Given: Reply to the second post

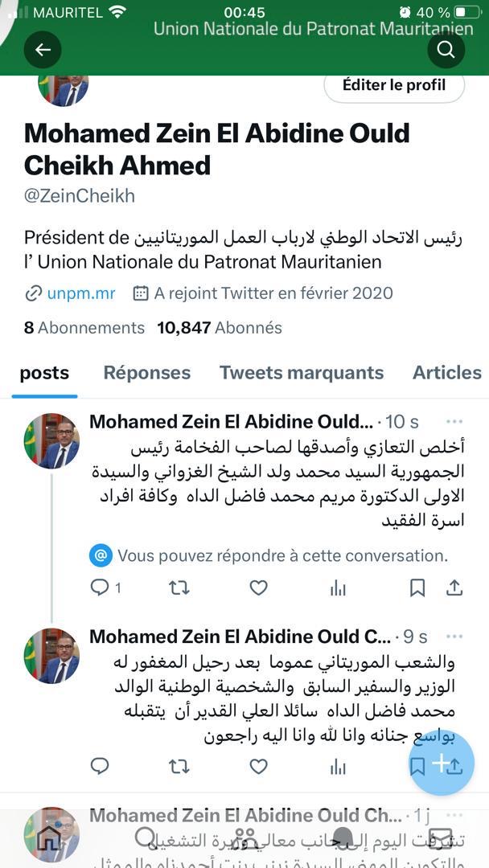Looking at the screenshot, I should (x=100, y=767).
